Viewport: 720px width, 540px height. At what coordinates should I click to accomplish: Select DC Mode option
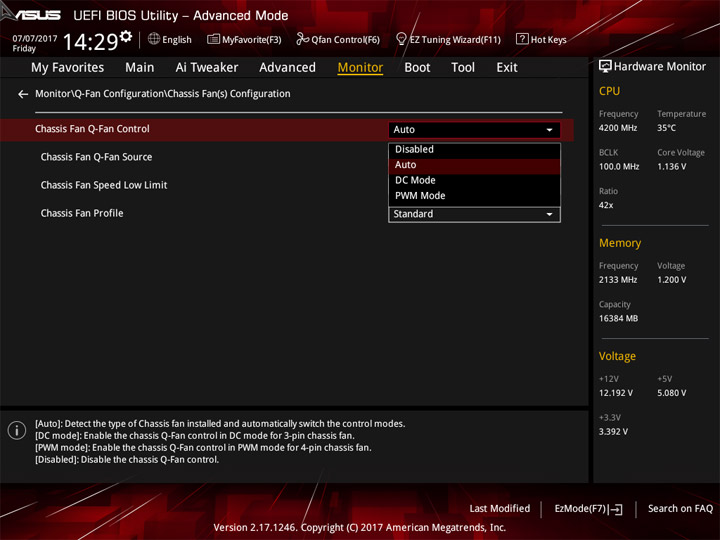pos(474,180)
